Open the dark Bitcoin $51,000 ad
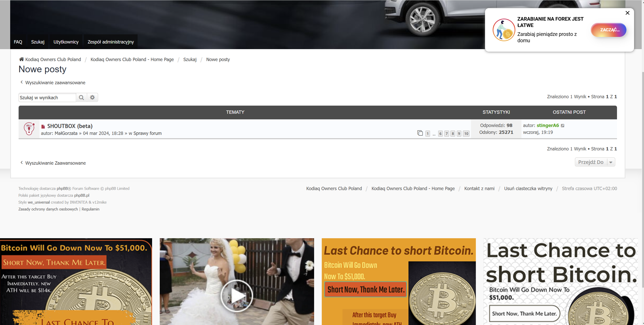The image size is (644, 325). [x=76, y=282]
